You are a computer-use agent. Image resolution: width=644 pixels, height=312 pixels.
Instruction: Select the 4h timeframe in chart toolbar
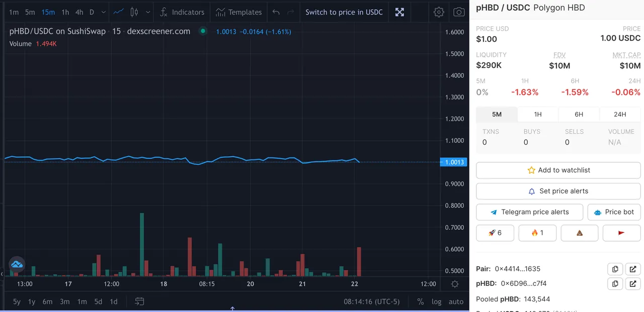click(79, 12)
